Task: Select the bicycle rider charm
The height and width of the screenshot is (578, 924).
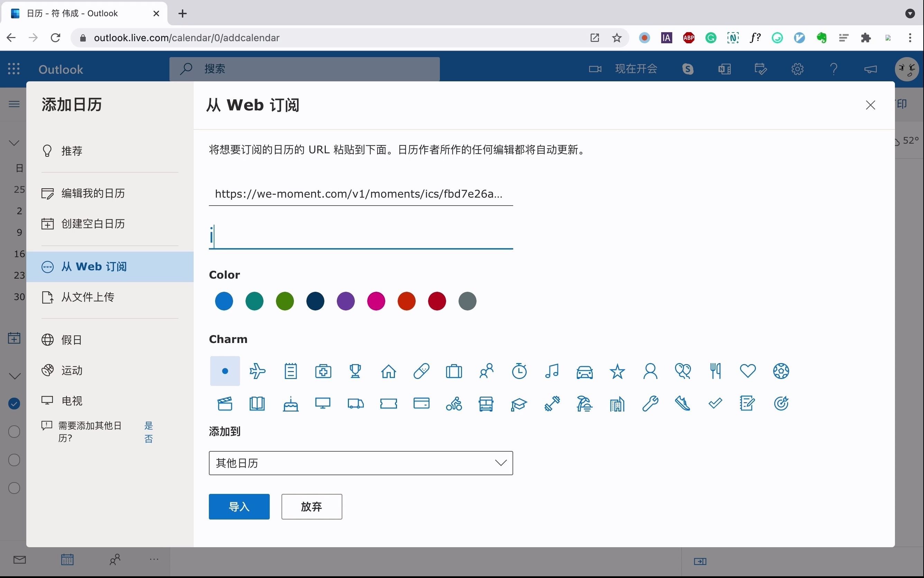Action: click(x=454, y=403)
